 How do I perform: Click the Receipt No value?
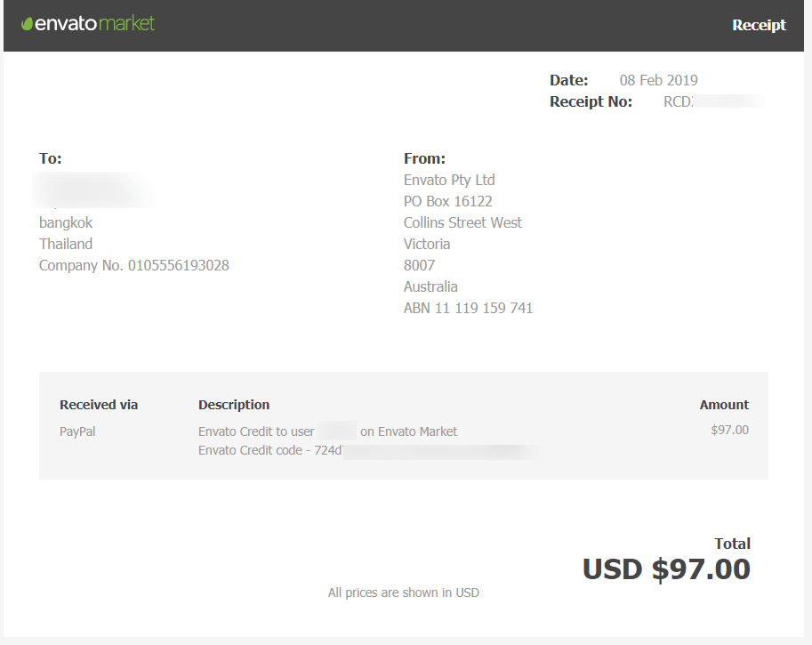[x=713, y=101]
